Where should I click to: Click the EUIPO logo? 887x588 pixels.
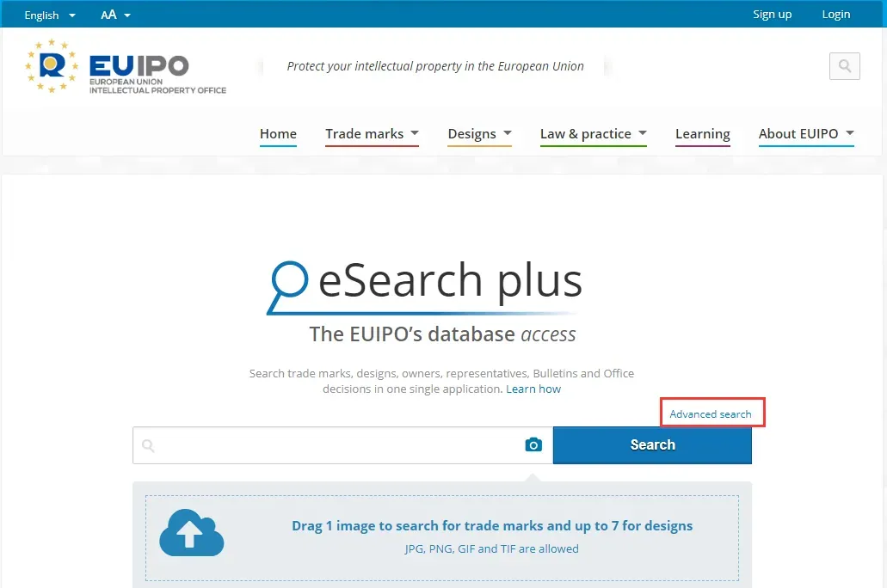click(x=126, y=66)
